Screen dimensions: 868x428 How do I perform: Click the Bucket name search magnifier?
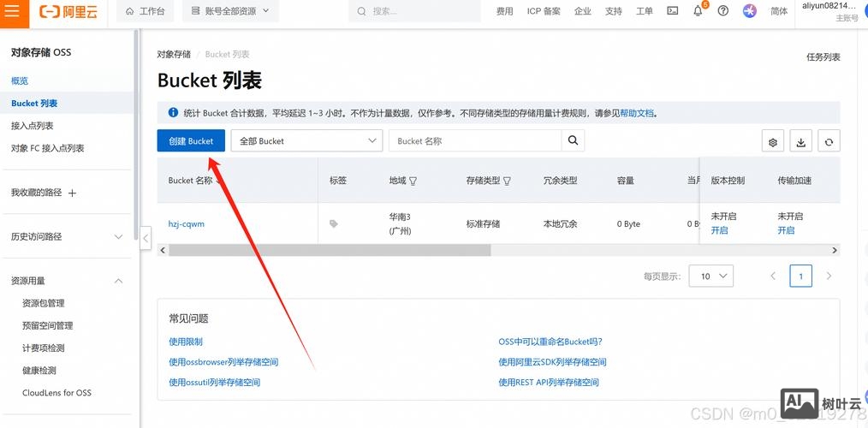click(573, 140)
